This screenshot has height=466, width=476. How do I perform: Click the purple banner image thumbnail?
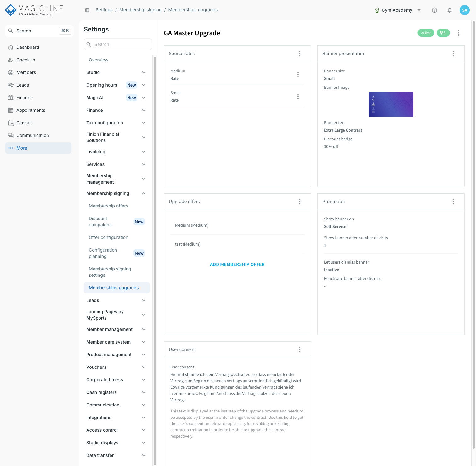coord(391,104)
